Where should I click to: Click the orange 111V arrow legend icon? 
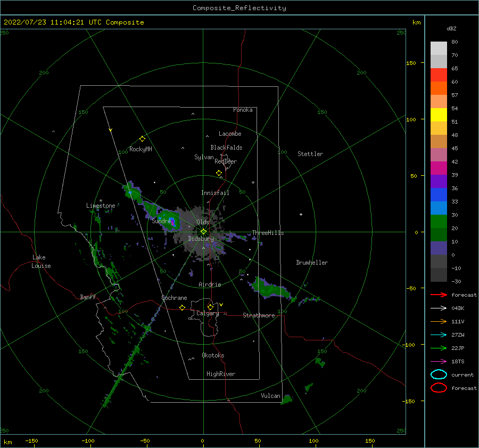pos(439,321)
